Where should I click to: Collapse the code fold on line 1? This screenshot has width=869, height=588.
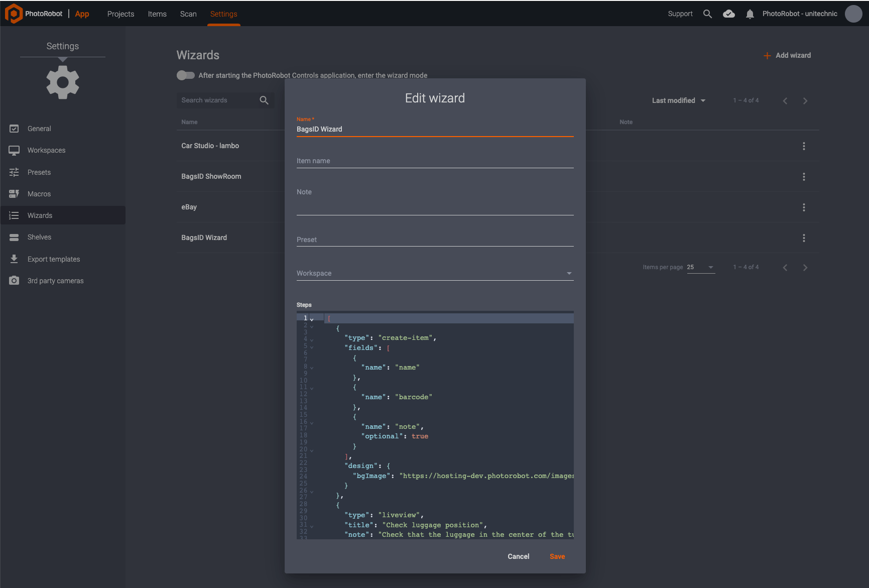coord(312,319)
